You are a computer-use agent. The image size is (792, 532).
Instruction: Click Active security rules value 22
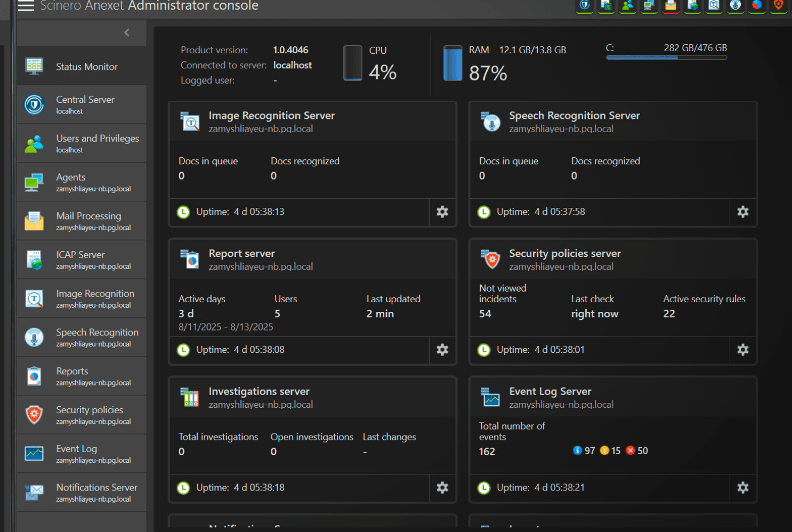click(669, 313)
